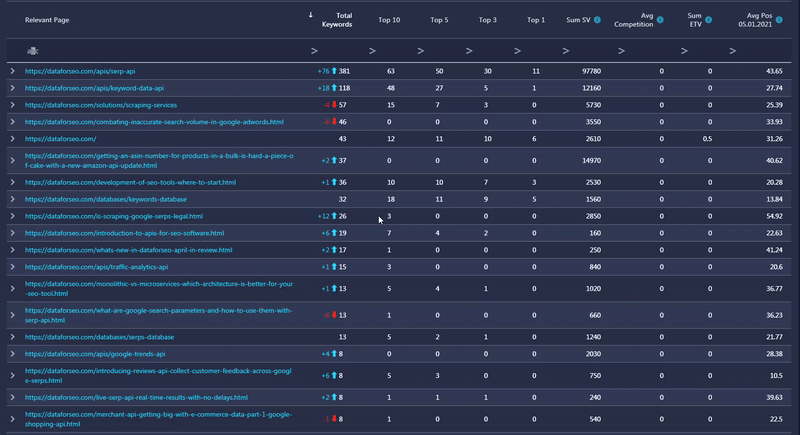Click the filter icon under Relevant Page
Screen dimensions: 800x435
[x=33, y=50]
